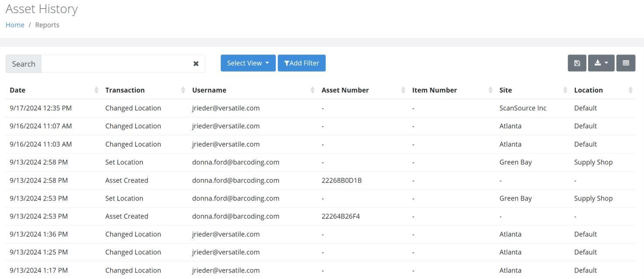Sort by the Transaction column sort arrows
The image size is (644, 279).
(183, 90)
